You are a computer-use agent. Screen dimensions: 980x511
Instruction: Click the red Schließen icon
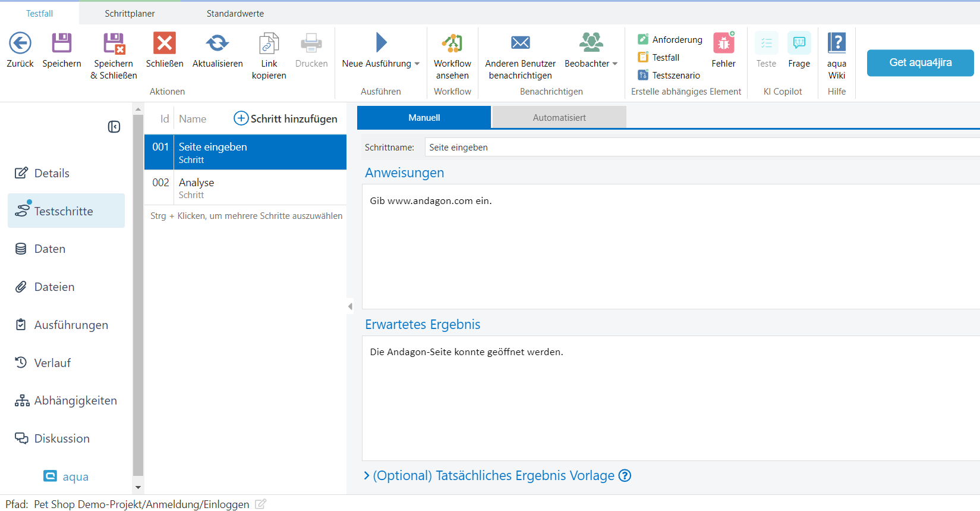pos(165,43)
